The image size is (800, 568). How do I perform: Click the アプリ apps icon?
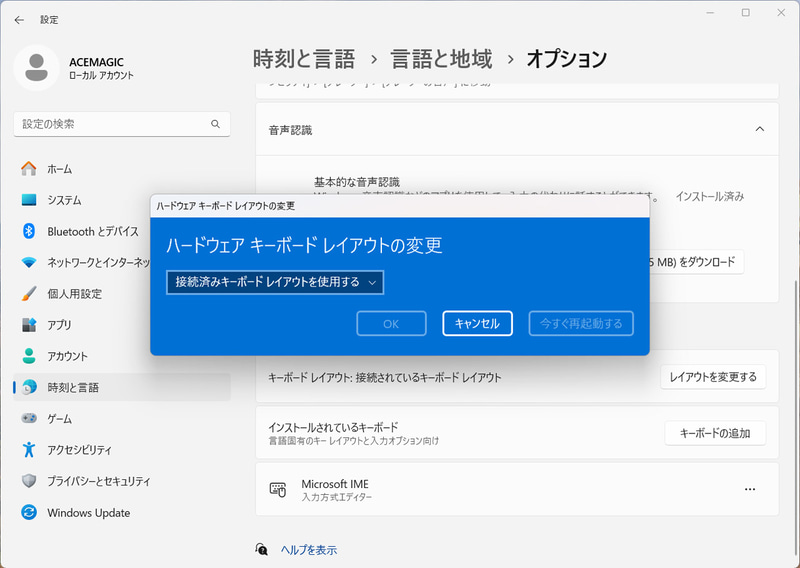tap(29, 325)
